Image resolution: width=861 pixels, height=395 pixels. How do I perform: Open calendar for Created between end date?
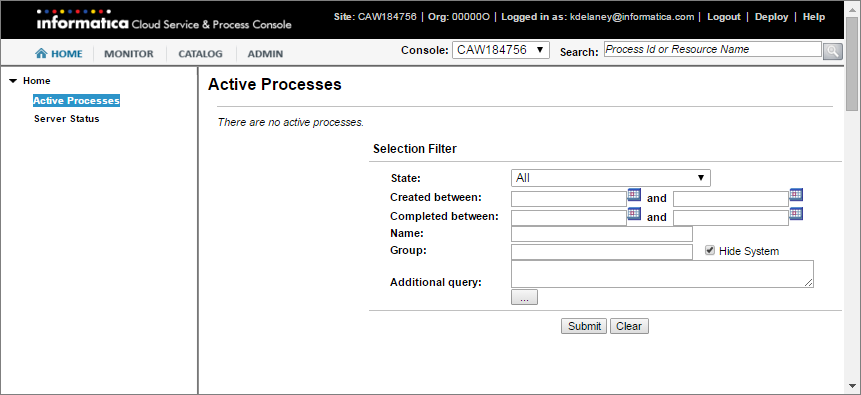pyautogui.click(x=796, y=194)
